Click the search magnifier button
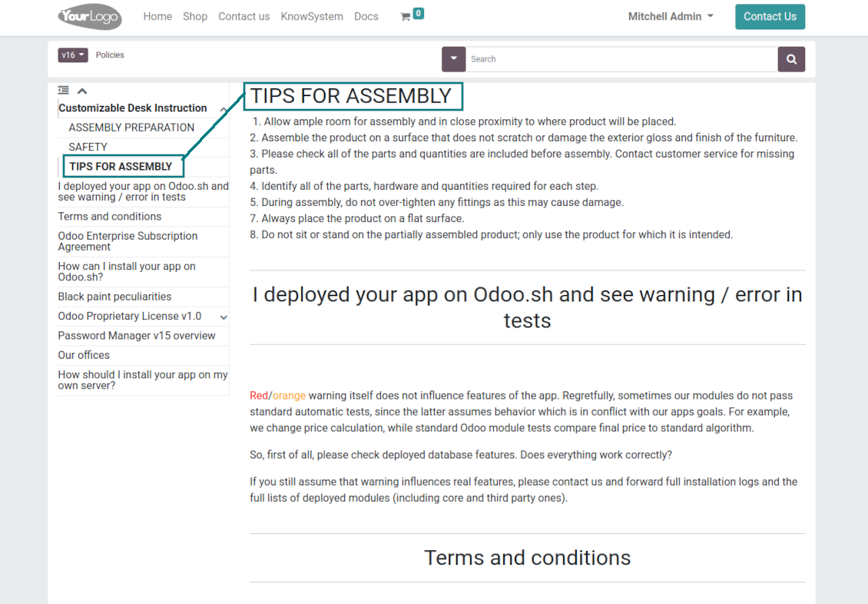The image size is (868, 604). (791, 59)
